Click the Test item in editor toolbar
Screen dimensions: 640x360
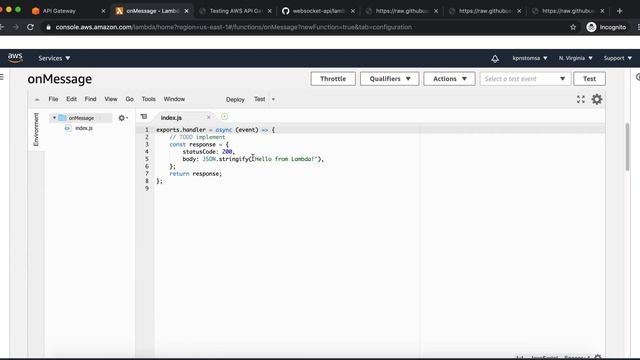[x=260, y=99]
